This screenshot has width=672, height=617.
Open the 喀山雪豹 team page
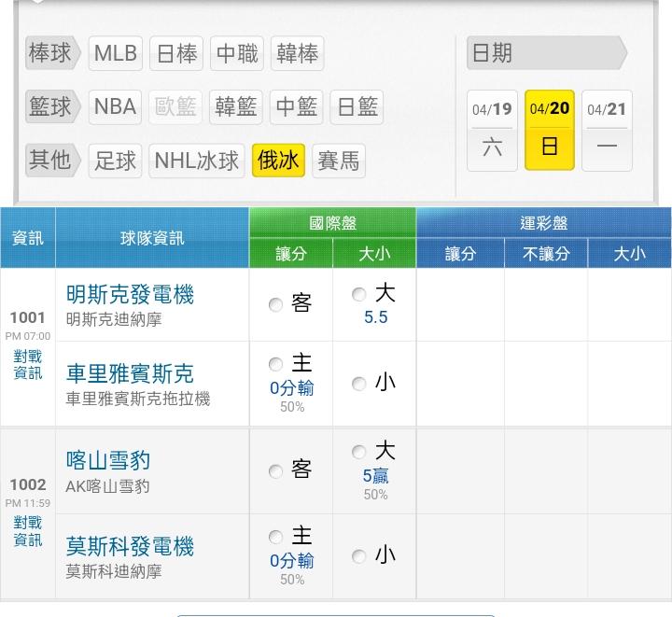point(108,460)
